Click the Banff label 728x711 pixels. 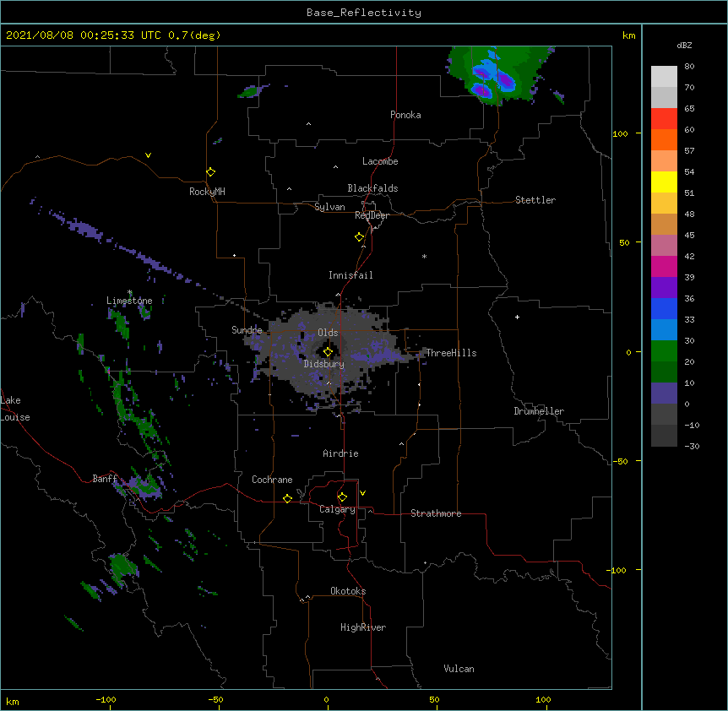coord(105,479)
